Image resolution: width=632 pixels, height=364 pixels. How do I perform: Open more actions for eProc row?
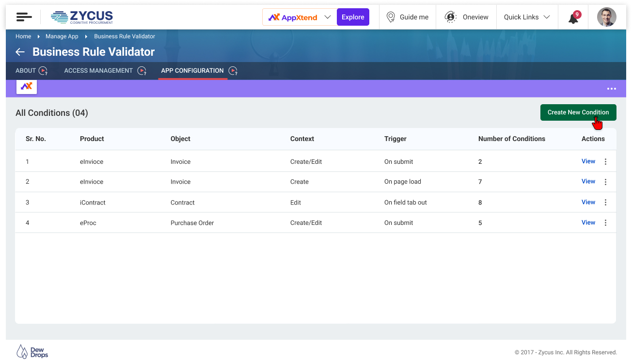pos(605,223)
